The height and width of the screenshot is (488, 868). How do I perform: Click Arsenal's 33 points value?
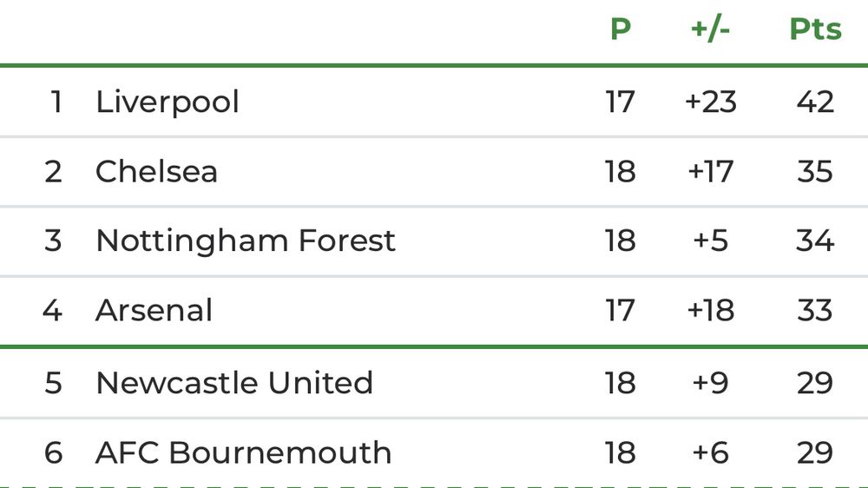tap(815, 310)
